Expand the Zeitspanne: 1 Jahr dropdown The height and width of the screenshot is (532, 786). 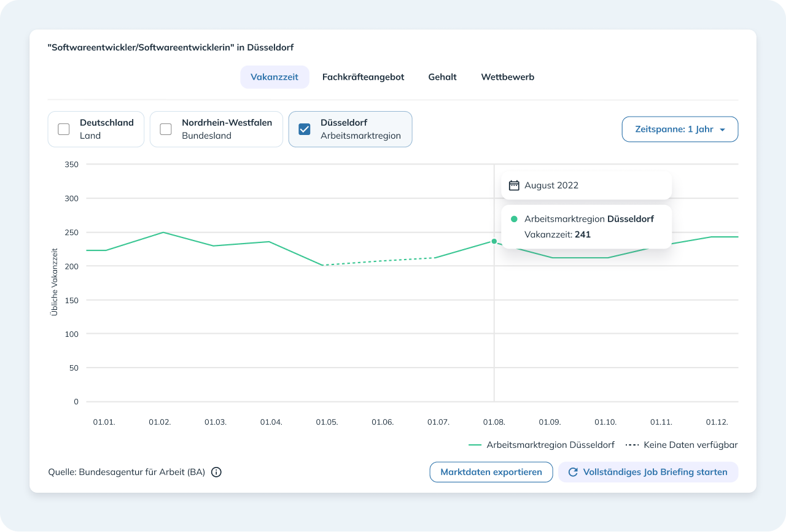(680, 129)
